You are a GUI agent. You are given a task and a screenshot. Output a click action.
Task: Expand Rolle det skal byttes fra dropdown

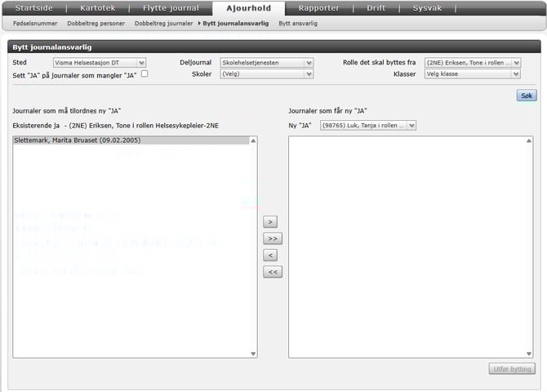pyautogui.click(x=472, y=62)
